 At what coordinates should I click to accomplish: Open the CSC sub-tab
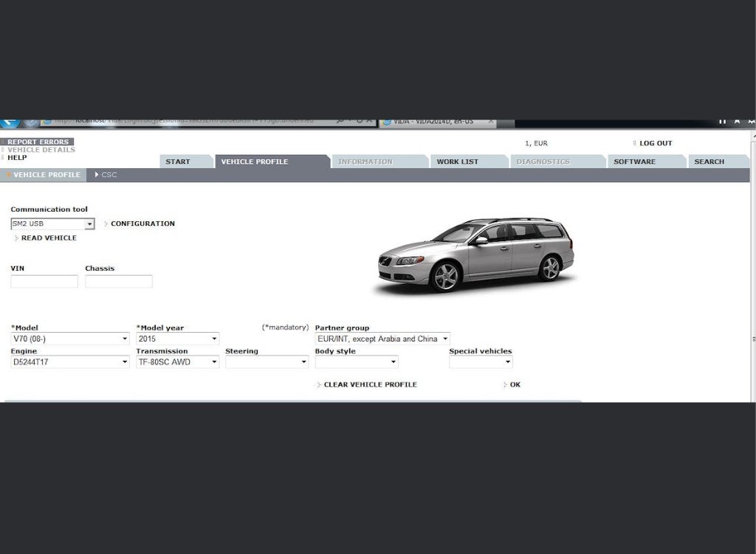[106, 175]
